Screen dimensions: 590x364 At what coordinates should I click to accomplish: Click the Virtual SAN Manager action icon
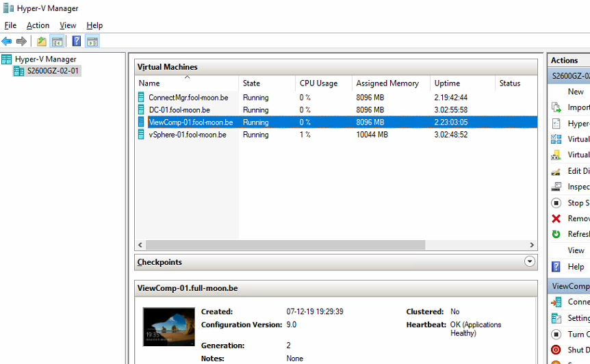556,155
